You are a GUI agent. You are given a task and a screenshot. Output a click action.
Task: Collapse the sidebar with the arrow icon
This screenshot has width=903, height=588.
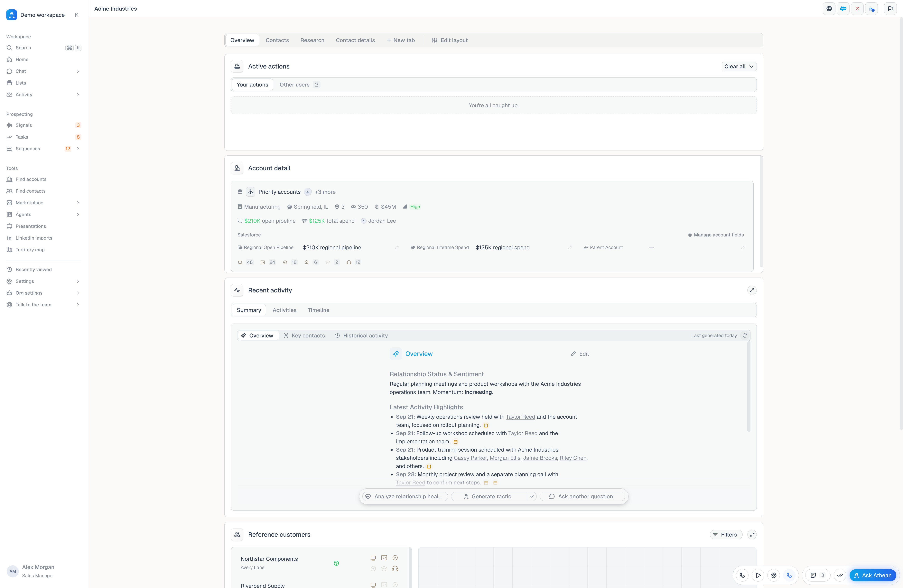[77, 15]
